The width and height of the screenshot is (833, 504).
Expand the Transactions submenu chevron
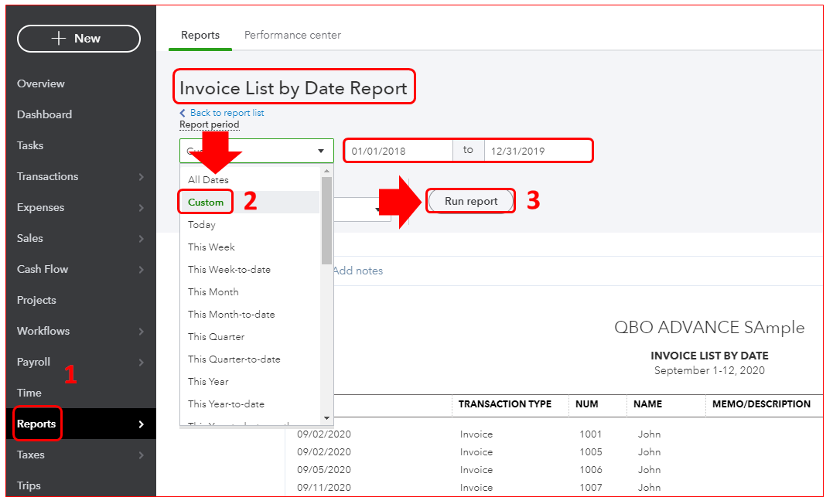pyautogui.click(x=141, y=177)
